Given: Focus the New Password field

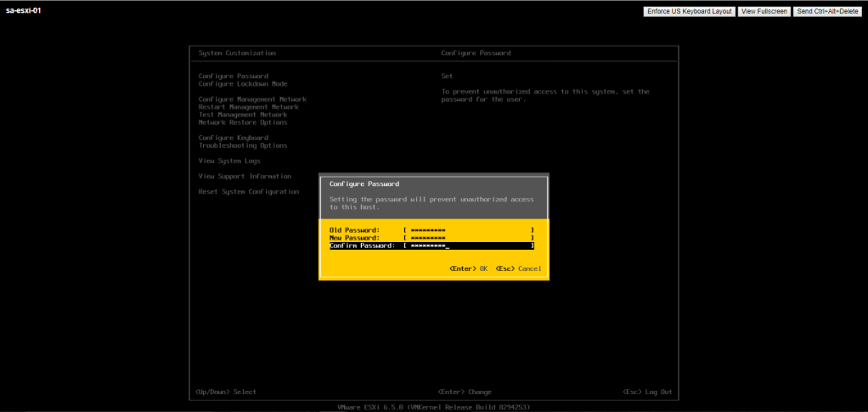Looking at the screenshot, I should click(x=469, y=238).
